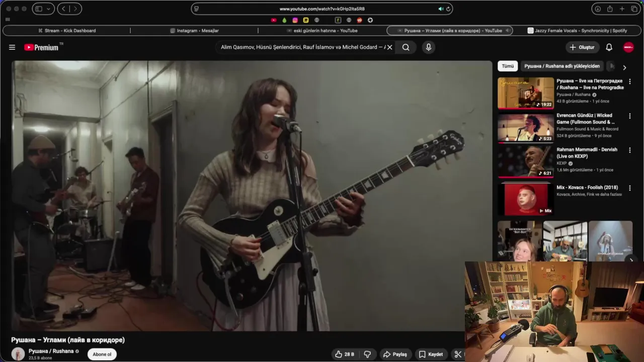Open Рушана / Rushana channel name
The height and width of the screenshot is (362, 644).
click(x=51, y=351)
